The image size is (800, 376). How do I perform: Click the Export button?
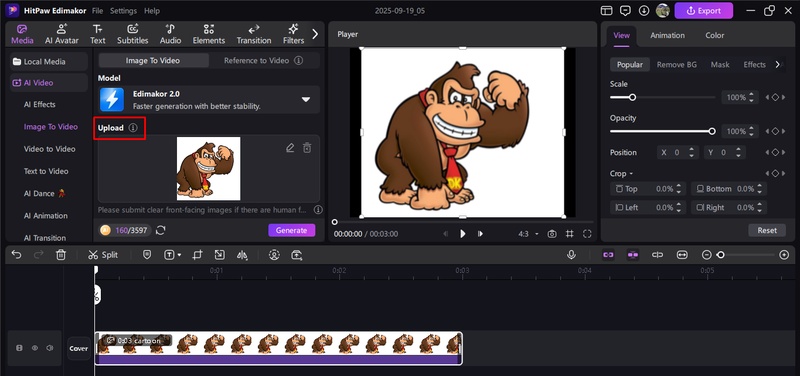704,11
